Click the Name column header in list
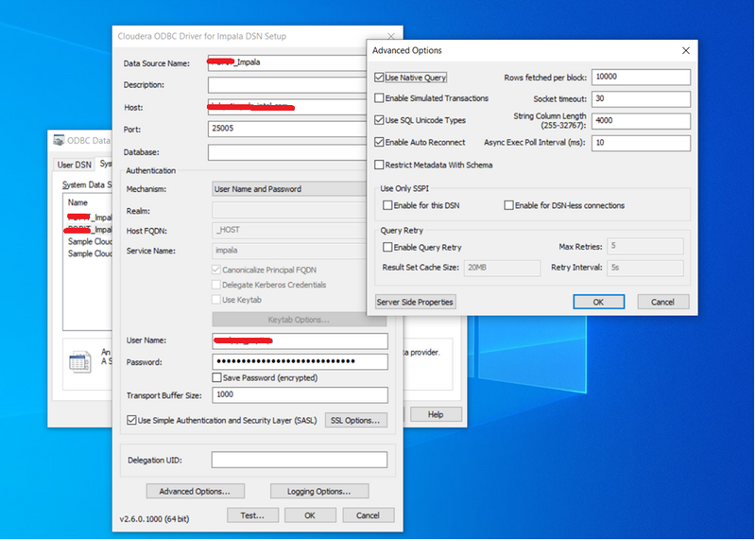This screenshot has width=756, height=541. (77, 202)
